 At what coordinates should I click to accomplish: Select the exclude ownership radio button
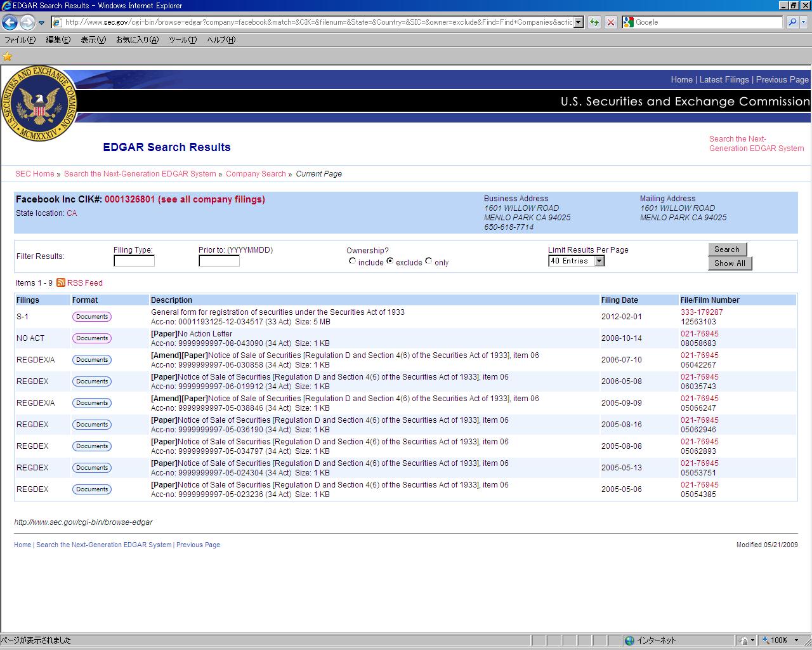(390, 261)
